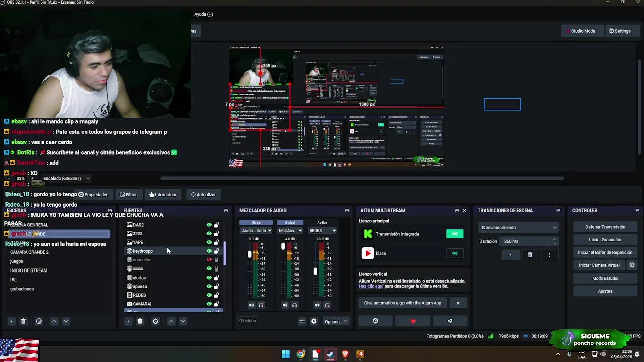Open transition properties three-dot menu
644x362 pixels.
(549, 255)
